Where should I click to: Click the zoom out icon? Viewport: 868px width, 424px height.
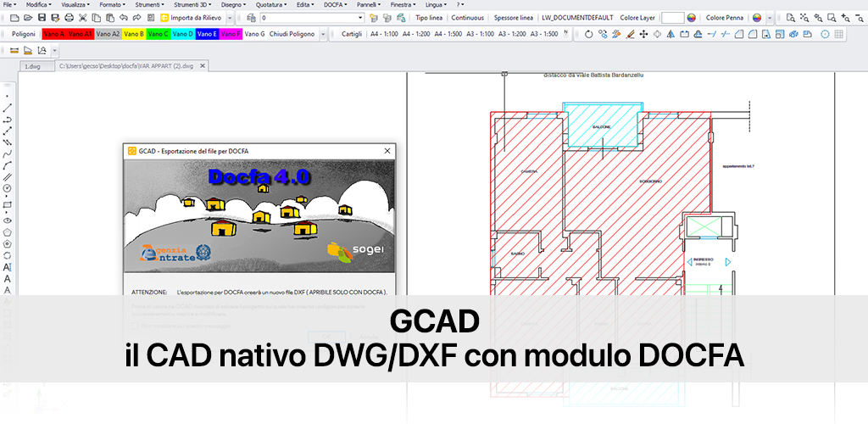(x=858, y=18)
